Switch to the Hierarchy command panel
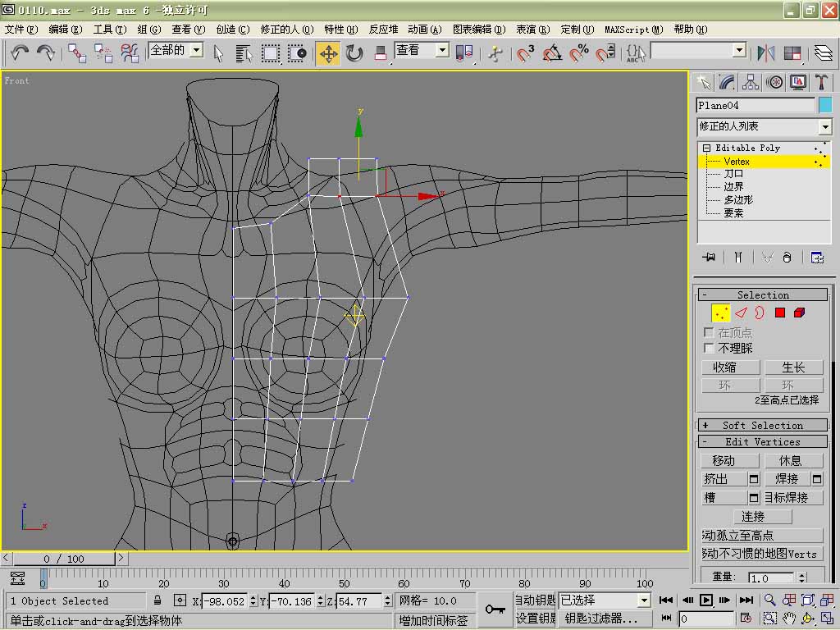The width and height of the screenshot is (840, 630). coord(751,83)
